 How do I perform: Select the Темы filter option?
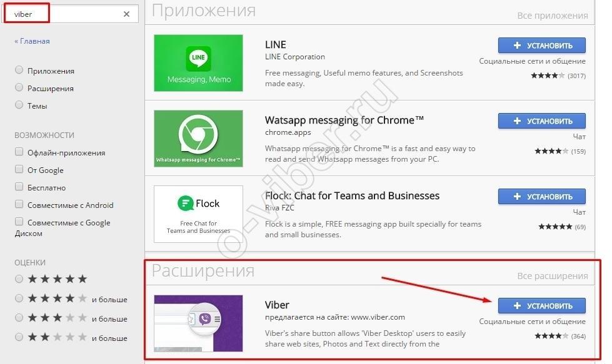pos(19,106)
